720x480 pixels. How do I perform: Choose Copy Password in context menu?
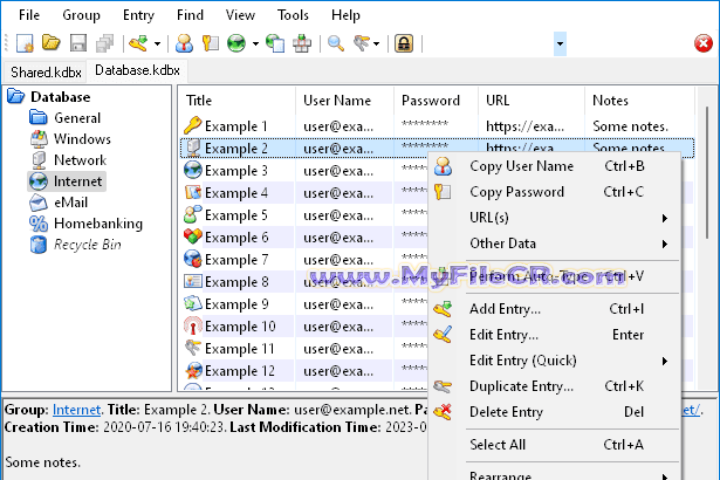coord(555,192)
